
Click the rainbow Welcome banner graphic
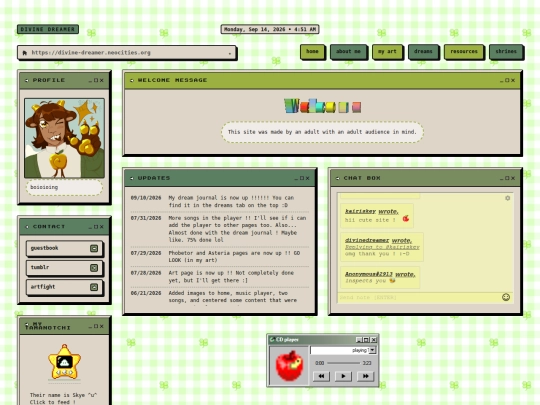coord(323,106)
